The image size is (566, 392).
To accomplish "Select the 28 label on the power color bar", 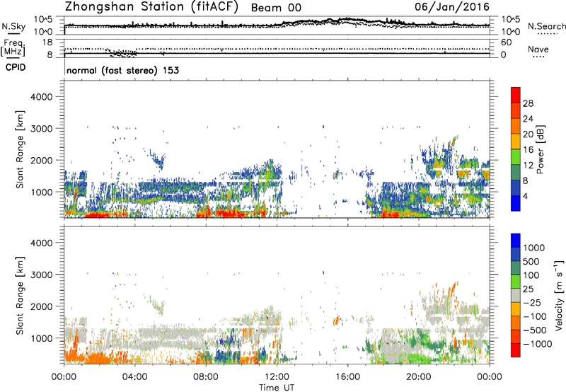I will (x=528, y=103).
